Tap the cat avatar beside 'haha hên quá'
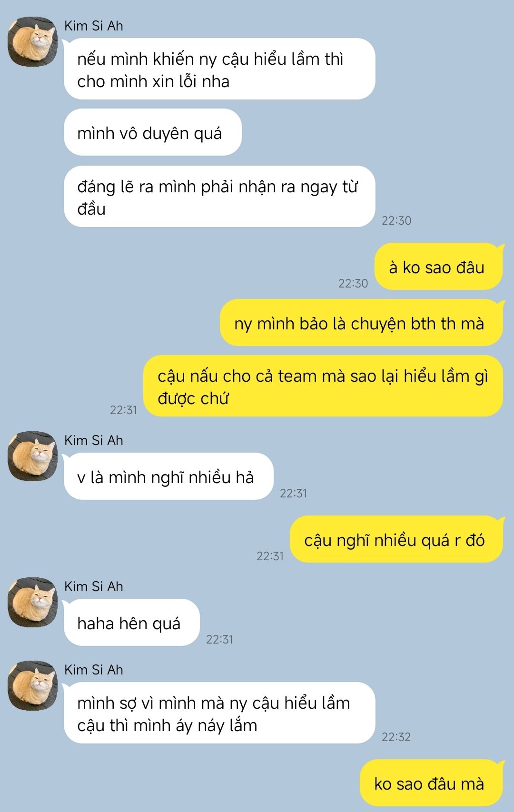This screenshot has height=812, width=514. [x=32, y=602]
